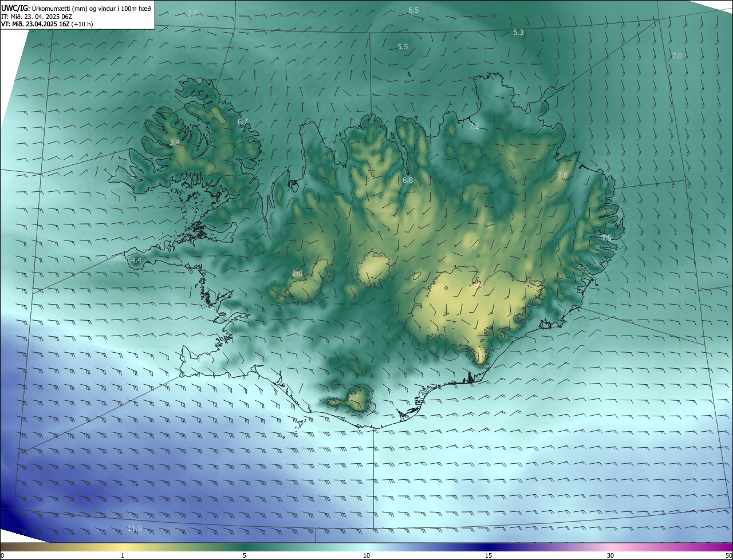The height and width of the screenshot is (560, 733).
Task: Click the colorbar tick label 0
Action: click(2, 555)
